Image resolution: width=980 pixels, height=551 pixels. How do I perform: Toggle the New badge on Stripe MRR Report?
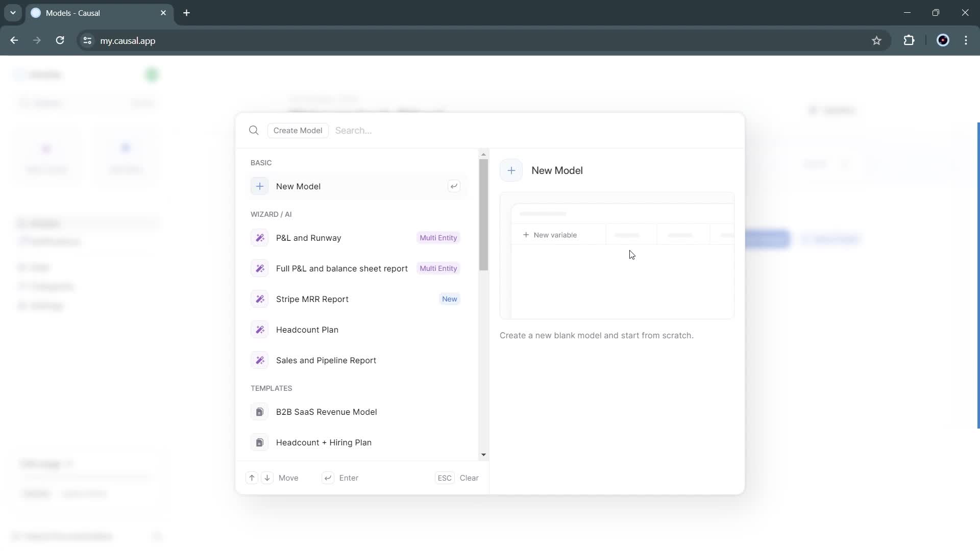(x=449, y=298)
